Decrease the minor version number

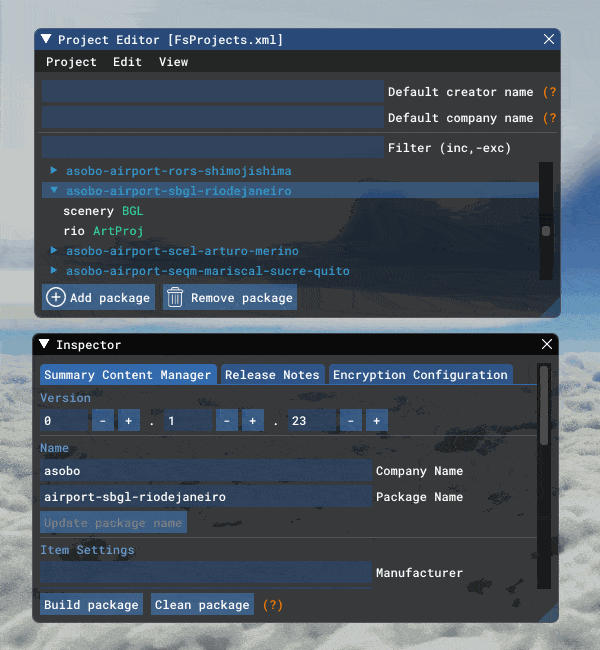click(227, 421)
